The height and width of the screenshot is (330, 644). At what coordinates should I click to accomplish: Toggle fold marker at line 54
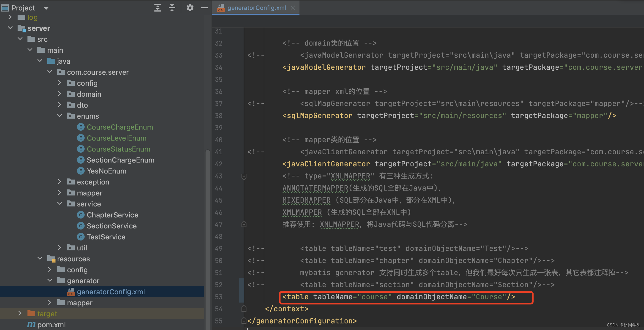(x=244, y=309)
